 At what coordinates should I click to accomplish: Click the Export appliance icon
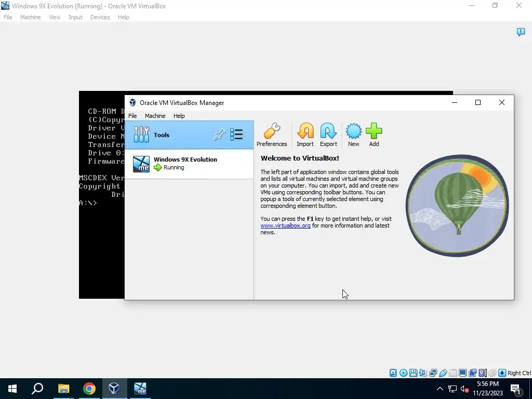328,135
